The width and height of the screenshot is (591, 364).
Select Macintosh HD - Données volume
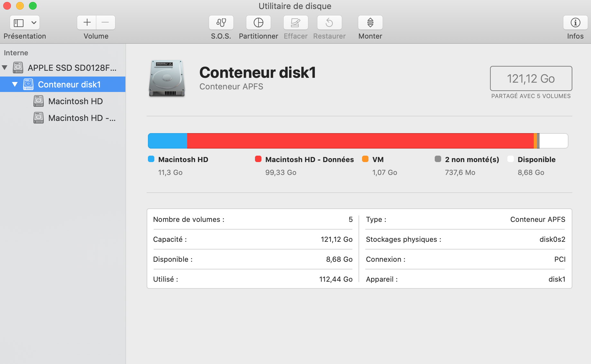pyautogui.click(x=82, y=118)
